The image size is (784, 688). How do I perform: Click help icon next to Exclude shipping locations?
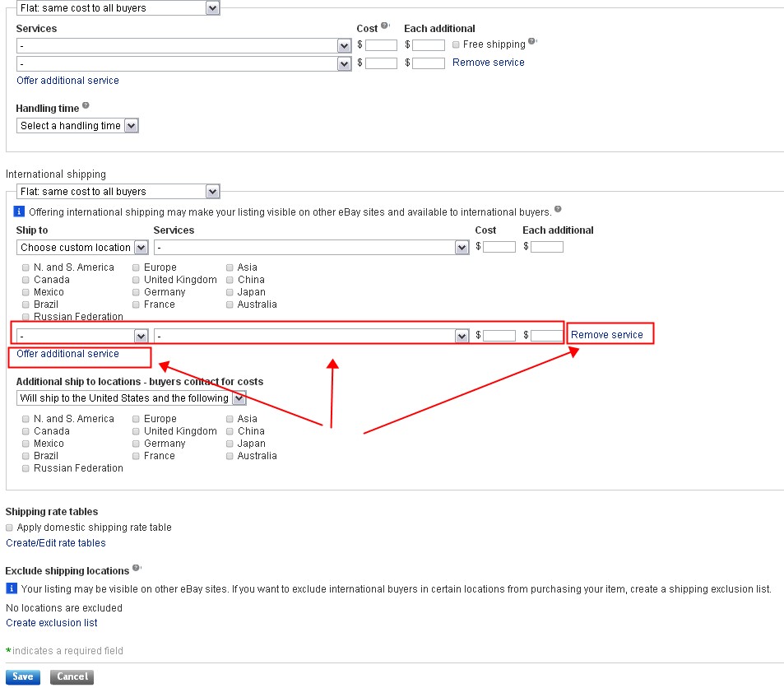tap(137, 569)
